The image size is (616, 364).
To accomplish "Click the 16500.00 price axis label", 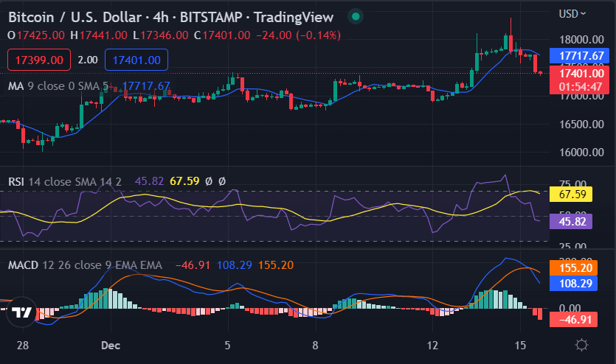I will (x=581, y=125).
